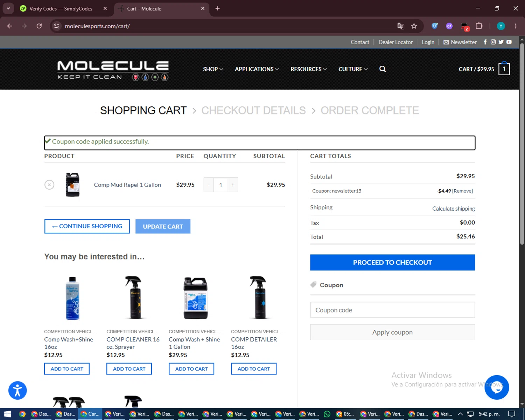The image size is (525, 420).
Task: Add COMP CLEANER 16 oz. Sprayer to cart
Action: coord(129,369)
